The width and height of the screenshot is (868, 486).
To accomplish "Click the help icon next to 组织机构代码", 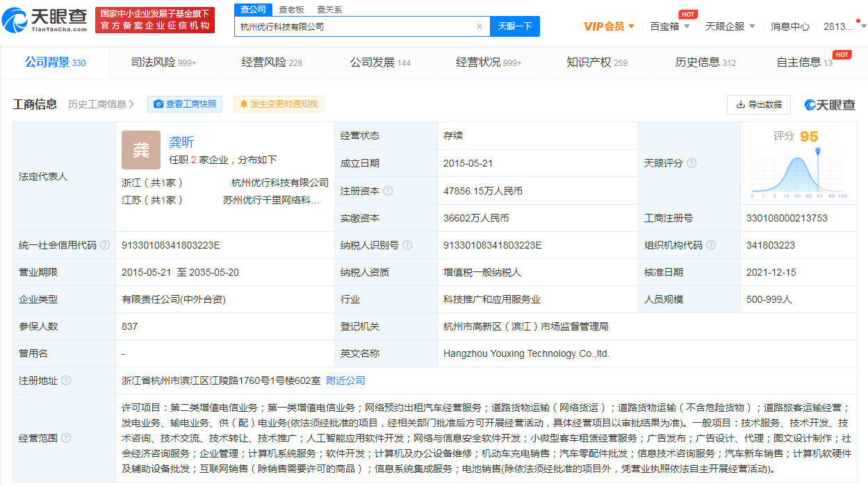I will [x=711, y=245].
